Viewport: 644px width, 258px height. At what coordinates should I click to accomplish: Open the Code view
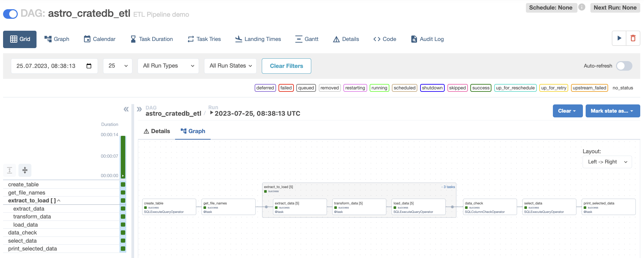tap(385, 39)
